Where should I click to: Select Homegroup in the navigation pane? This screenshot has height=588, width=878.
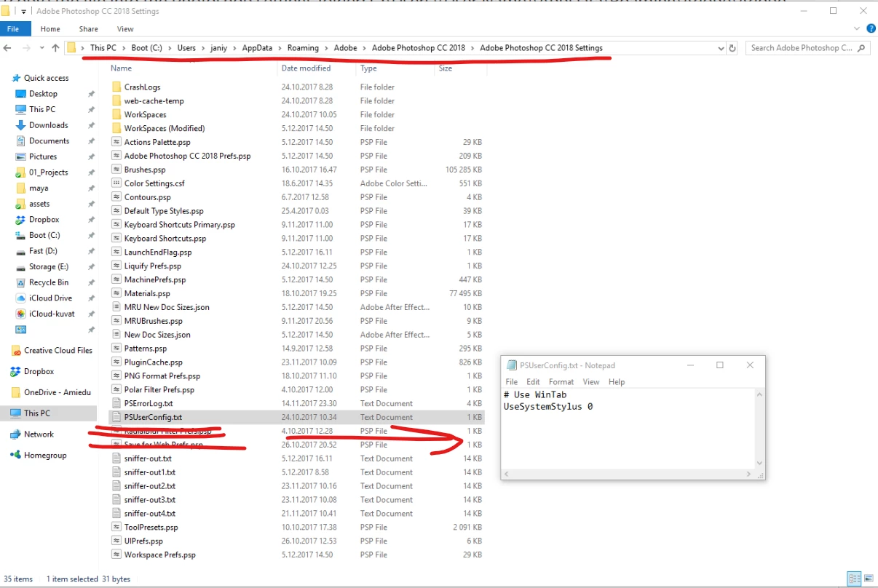(45, 456)
